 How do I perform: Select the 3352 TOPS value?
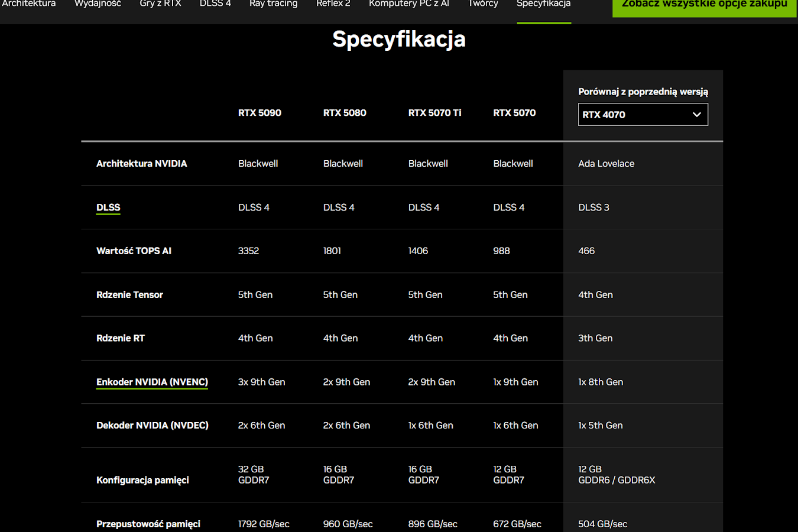249,251
